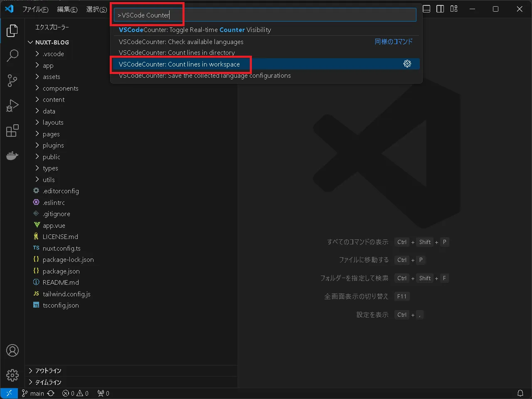Expand the plugins folder

131,145
